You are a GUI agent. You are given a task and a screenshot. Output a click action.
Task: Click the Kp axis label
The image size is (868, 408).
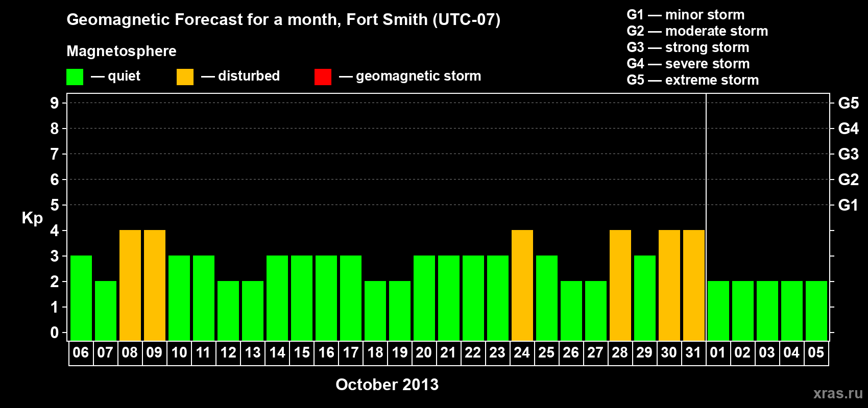click(32, 218)
